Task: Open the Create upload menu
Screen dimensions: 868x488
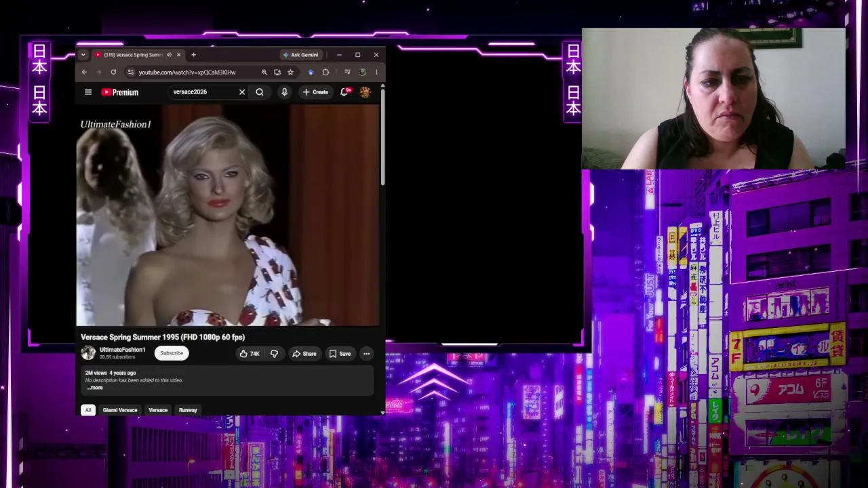Action: pyautogui.click(x=315, y=92)
